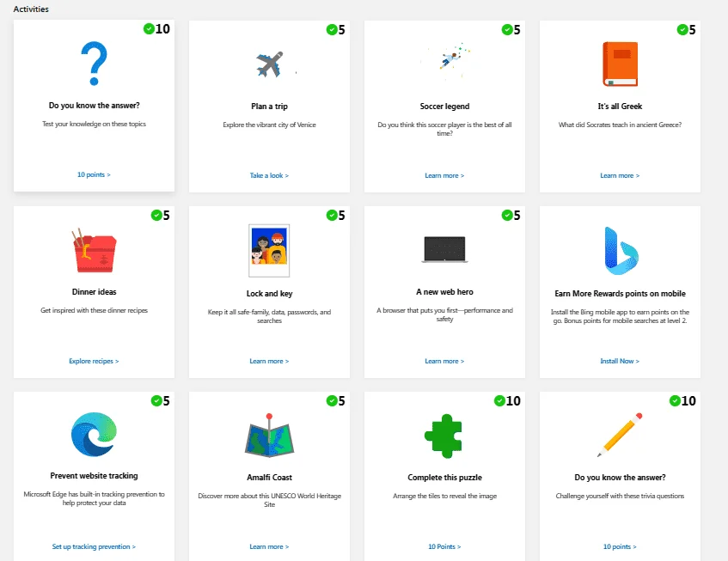The width and height of the screenshot is (728, 561).
Task: Click the blue question mark icon
Action: pyautogui.click(x=94, y=64)
